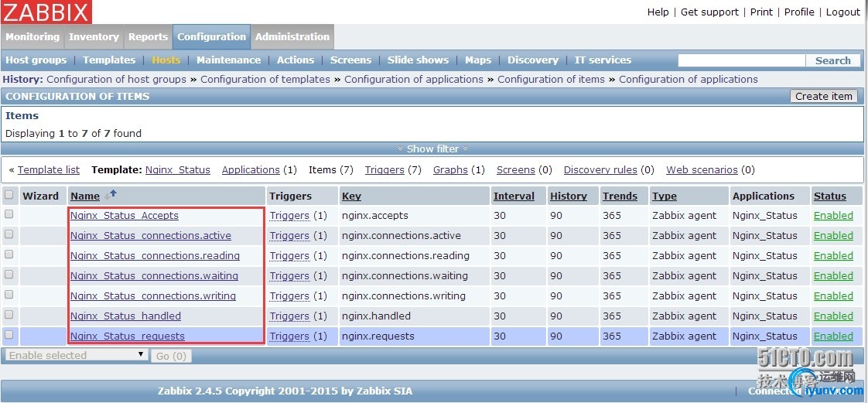Click the Search button
Image resolution: width=868 pixels, height=403 pixels.
click(x=833, y=60)
